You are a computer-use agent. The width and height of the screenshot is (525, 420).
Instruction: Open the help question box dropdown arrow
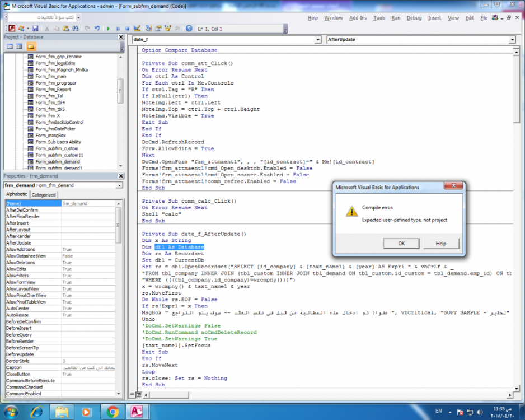[78, 17]
